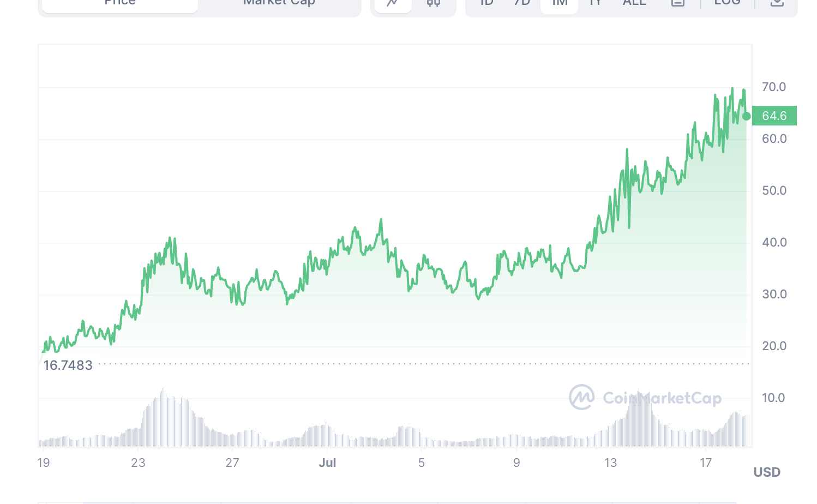The width and height of the screenshot is (817, 504).
Task: Click the USD currency label
Action: (x=766, y=472)
